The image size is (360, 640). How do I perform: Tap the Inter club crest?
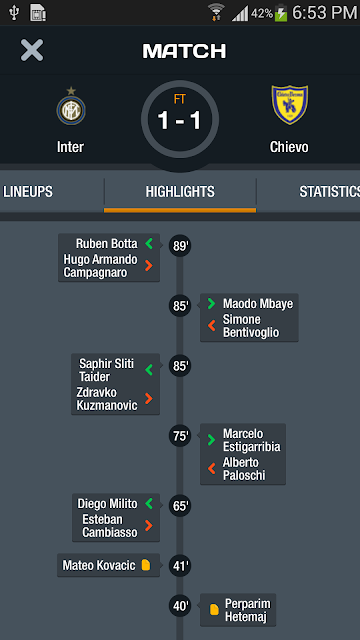click(x=71, y=106)
